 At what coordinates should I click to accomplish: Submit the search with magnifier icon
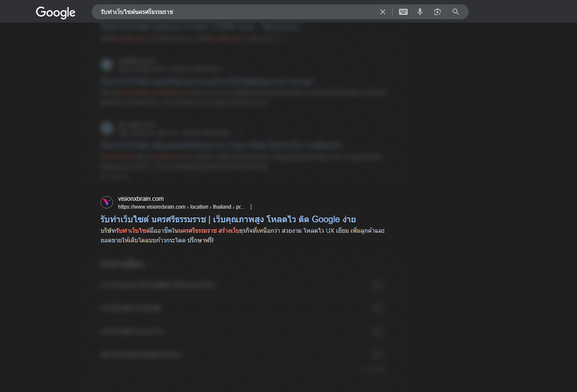[x=456, y=12]
